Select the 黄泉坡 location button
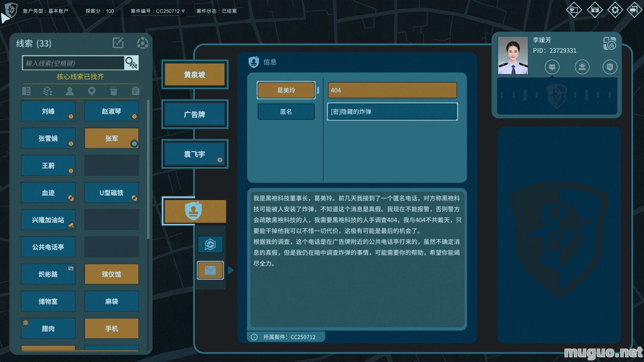This screenshot has width=644, height=362. [195, 75]
